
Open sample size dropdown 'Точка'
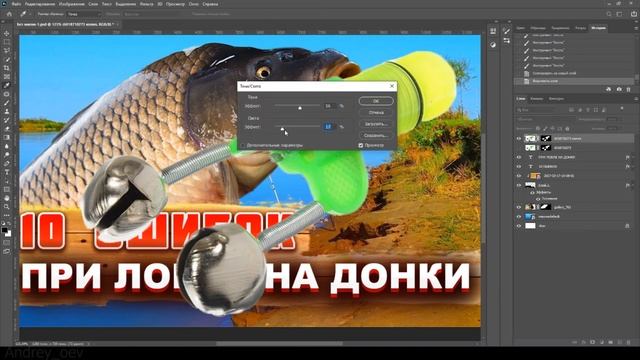(84, 14)
